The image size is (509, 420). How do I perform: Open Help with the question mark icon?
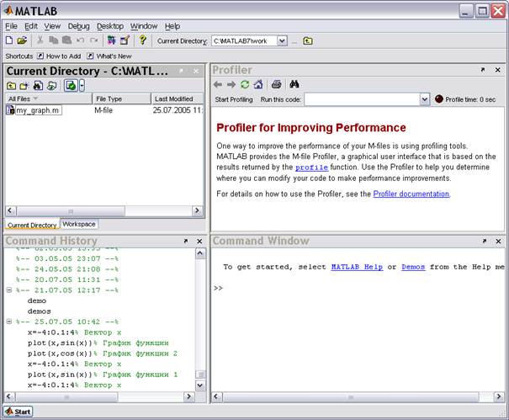[142, 40]
